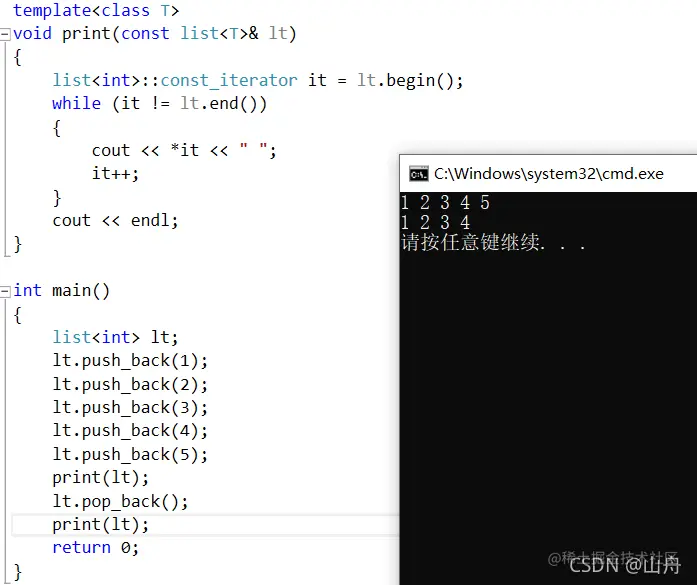Click the it++; statement
Screen dimensions: 697x585
115,173
